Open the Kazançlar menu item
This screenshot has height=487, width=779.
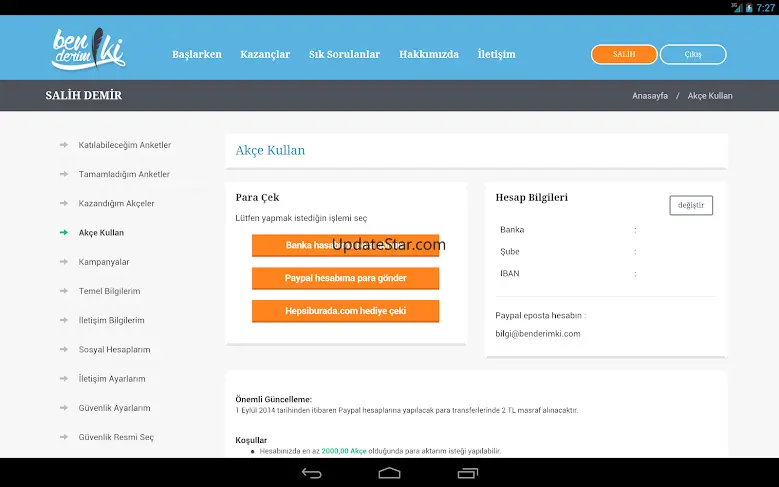point(265,54)
